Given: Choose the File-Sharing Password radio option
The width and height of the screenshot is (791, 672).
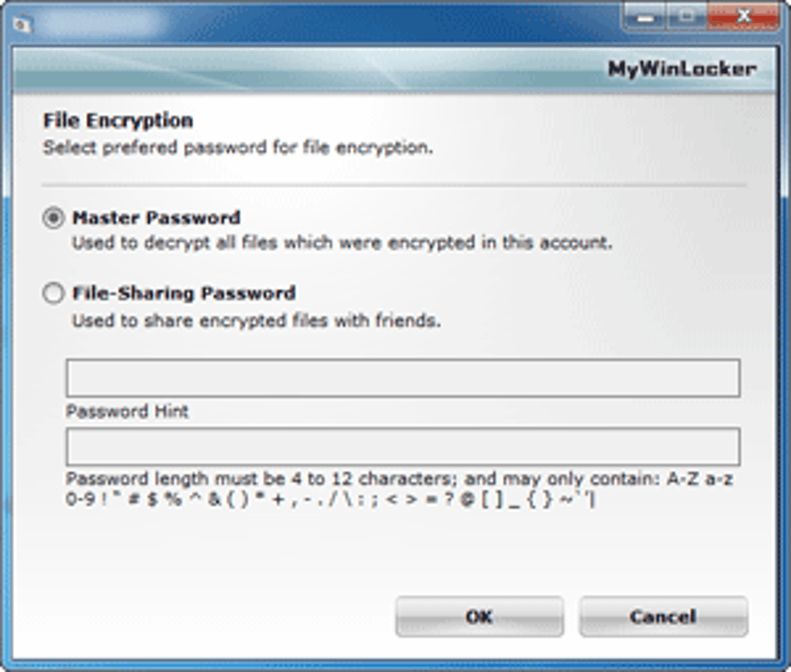Looking at the screenshot, I should click(x=54, y=293).
